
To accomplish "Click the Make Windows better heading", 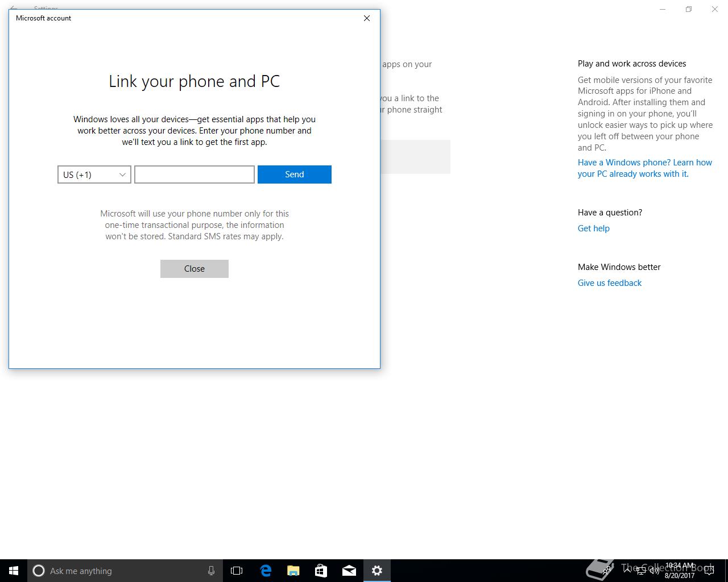I will coord(619,267).
